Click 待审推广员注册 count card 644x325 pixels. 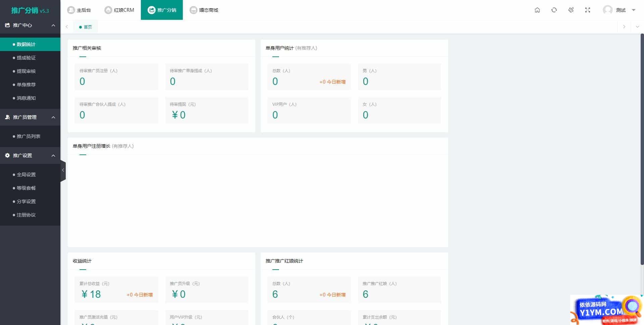pos(116,77)
